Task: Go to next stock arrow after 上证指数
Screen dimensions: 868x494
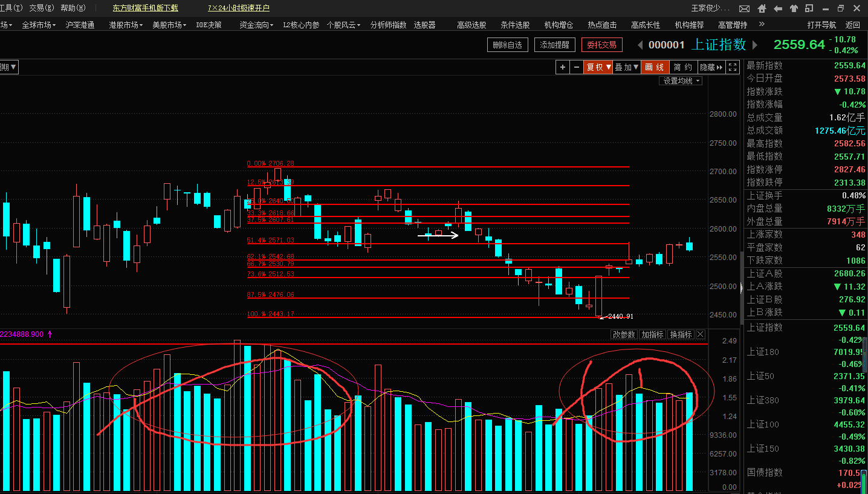Action: [x=755, y=45]
